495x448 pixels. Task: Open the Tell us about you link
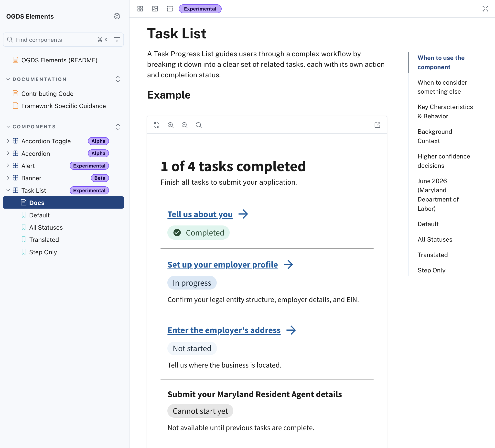pyautogui.click(x=200, y=214)
